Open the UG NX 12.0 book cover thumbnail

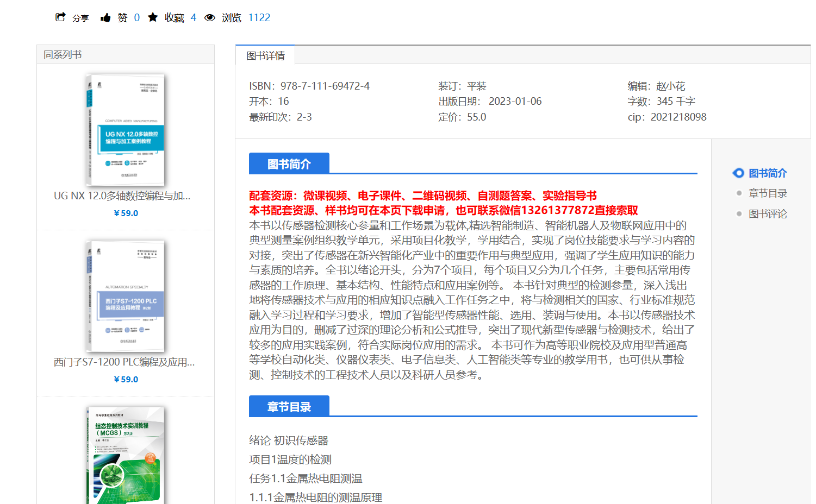pos(126,130)
